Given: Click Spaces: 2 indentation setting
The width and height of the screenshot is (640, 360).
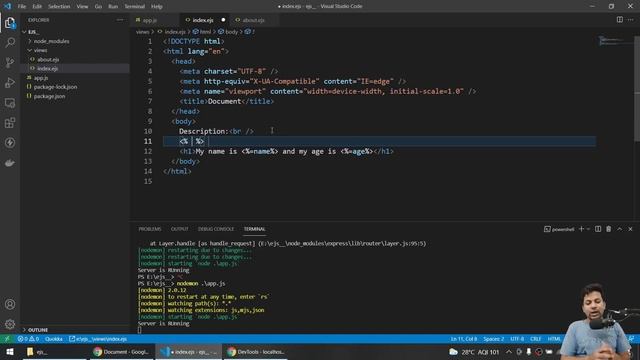Looking at the screenshot, I should click(x=494, y=339).
